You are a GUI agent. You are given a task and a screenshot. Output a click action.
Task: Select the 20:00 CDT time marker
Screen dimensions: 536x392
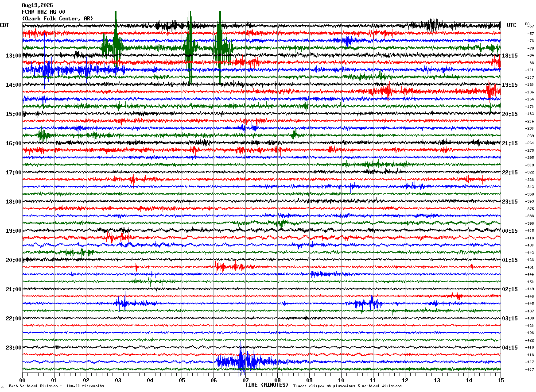coord(14,260)
